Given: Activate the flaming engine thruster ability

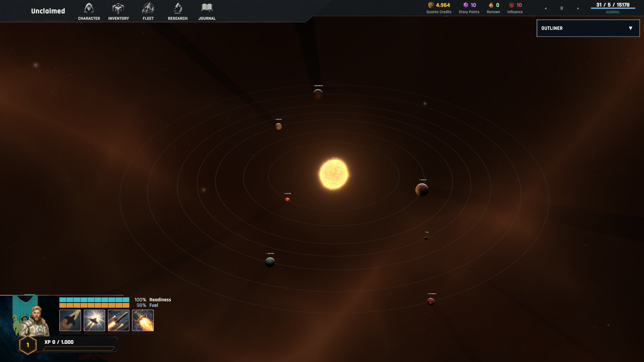Looking at the screenshot, I should pos(143,320).
